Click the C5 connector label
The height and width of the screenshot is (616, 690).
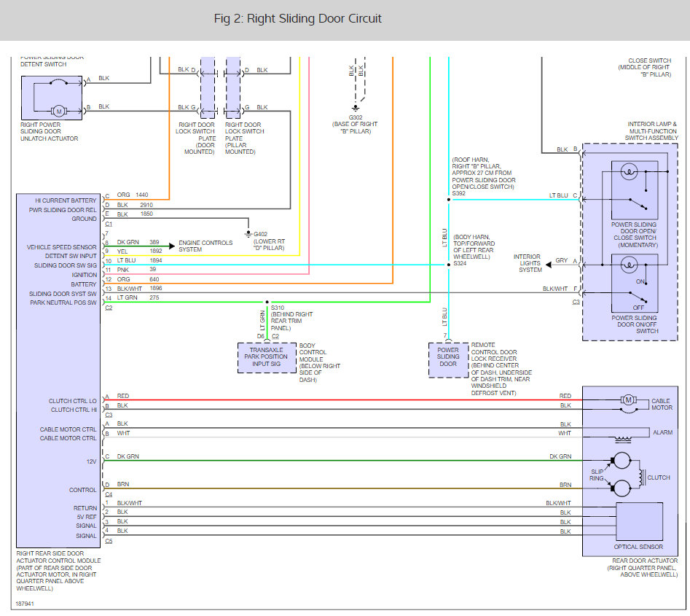coord(109,541)
